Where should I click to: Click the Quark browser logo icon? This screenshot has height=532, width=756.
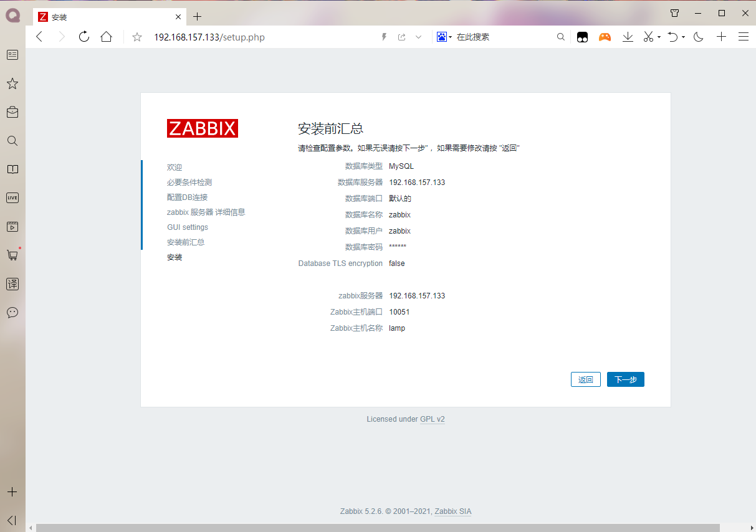click(12, 16)
